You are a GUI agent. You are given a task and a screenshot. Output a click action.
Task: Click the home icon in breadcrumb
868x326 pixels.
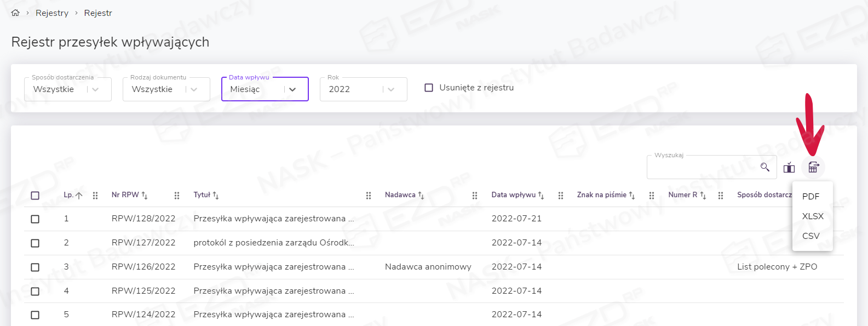15,13
